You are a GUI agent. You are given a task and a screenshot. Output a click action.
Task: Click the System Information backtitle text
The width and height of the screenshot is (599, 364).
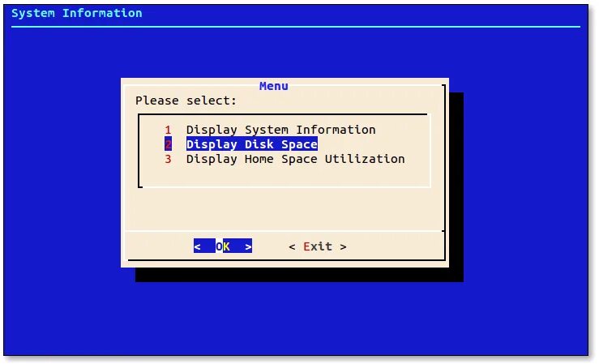pyautogui.click(x=77, y=13)
